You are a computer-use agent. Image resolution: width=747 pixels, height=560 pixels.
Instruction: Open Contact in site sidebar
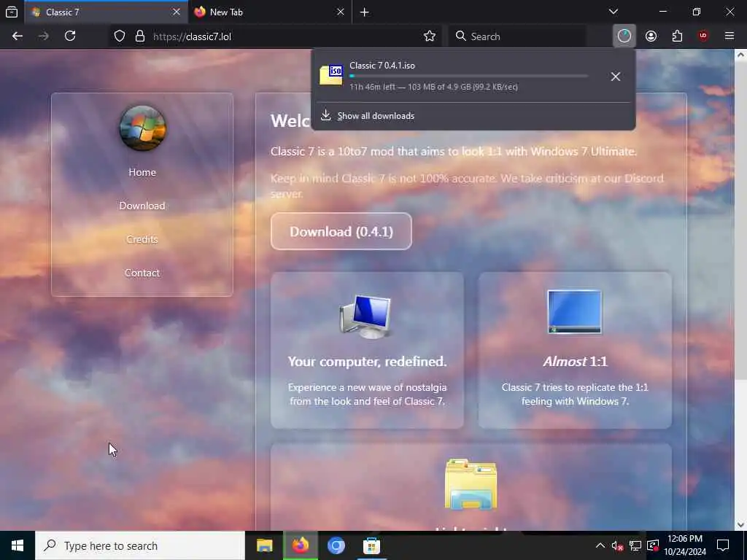pos(142,273)
